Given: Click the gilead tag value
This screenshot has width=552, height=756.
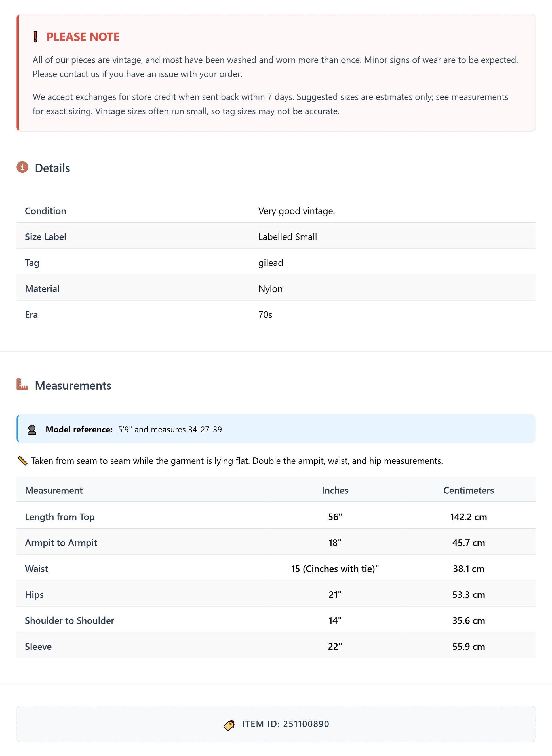Looking at the screenshot, I should 271,263.
